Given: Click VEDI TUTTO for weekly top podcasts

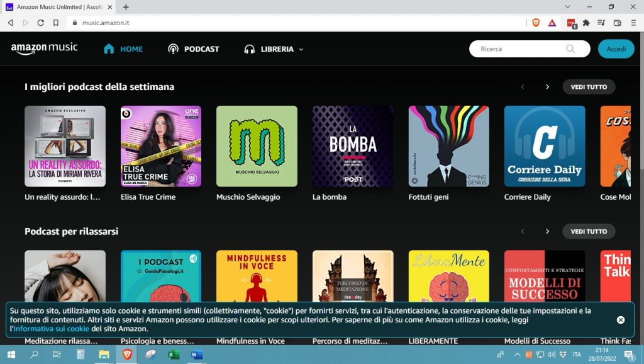Looking at the screenshot, I should tap(588, 87).
